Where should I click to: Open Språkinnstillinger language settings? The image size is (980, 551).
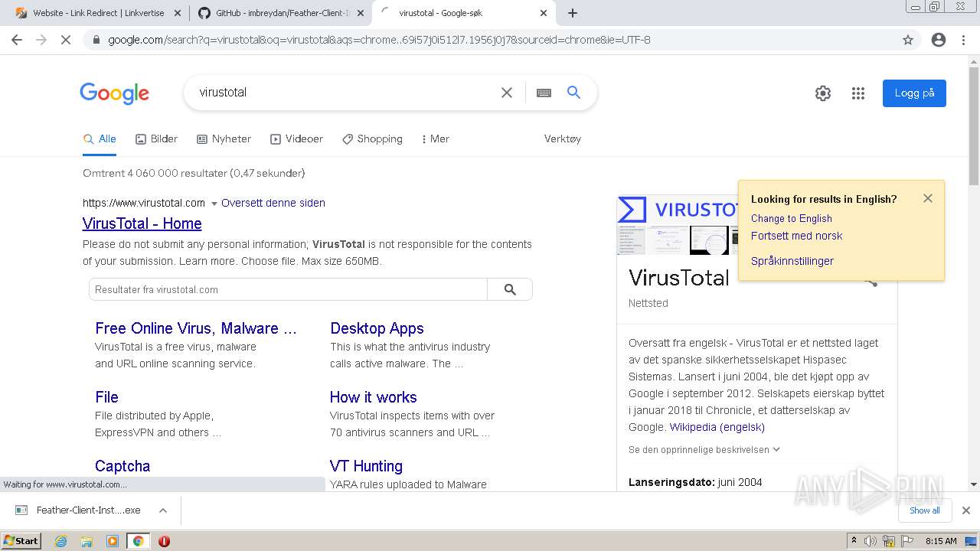[x=792, y=261]
